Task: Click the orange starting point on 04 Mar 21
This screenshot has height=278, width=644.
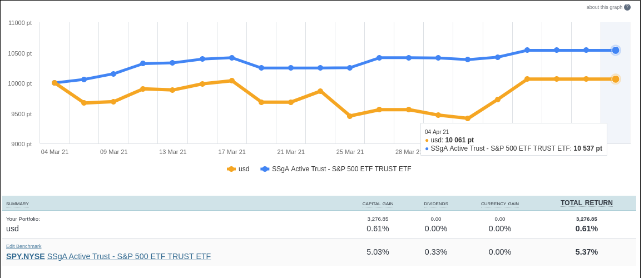Action: pos(55,83)
